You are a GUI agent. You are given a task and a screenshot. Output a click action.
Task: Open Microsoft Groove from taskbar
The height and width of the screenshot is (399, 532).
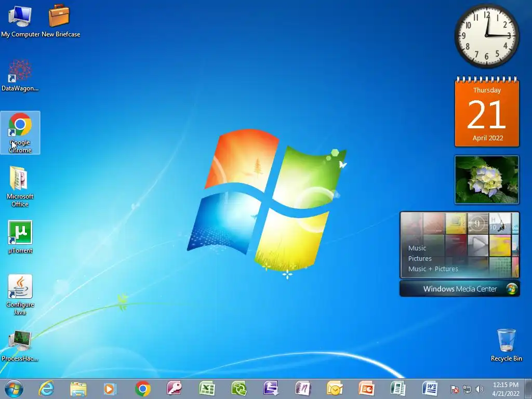tap(239, 389)
